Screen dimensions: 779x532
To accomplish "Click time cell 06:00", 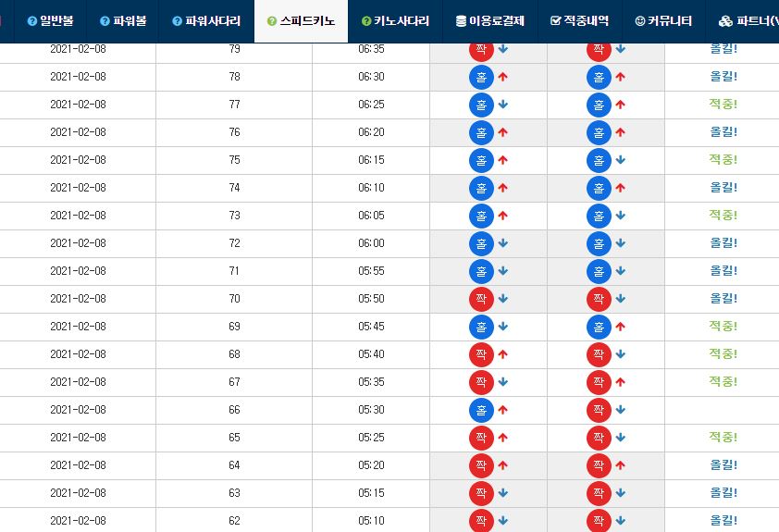I will tap(371, 243).
